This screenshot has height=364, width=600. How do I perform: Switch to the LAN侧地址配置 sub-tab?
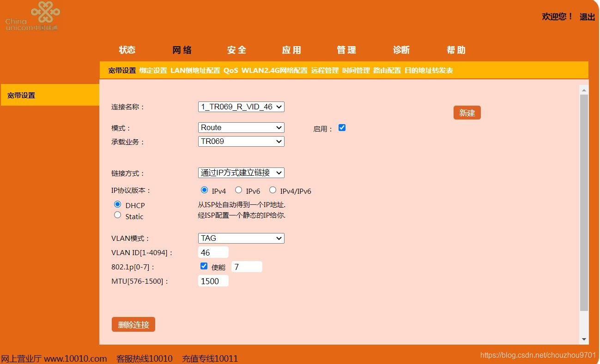tap(195, 71)
